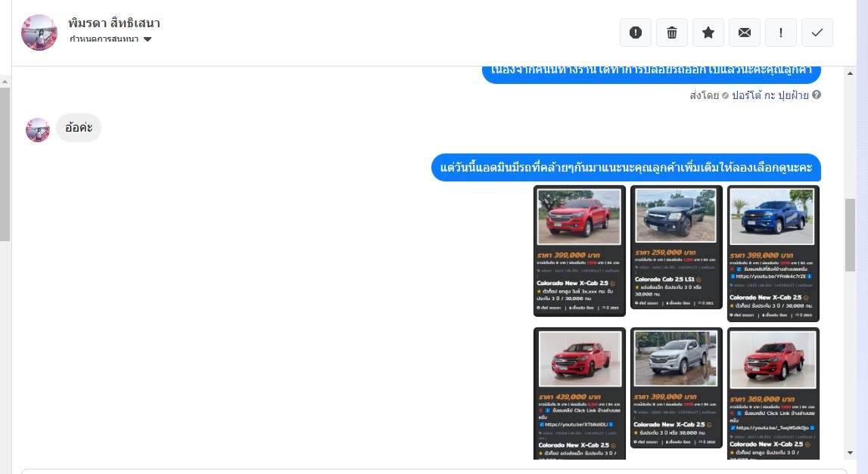Open red Colorado 439,000 baht car image
Image resolution: width=868 pixels, height=474 pixels.
click(580, 393)
